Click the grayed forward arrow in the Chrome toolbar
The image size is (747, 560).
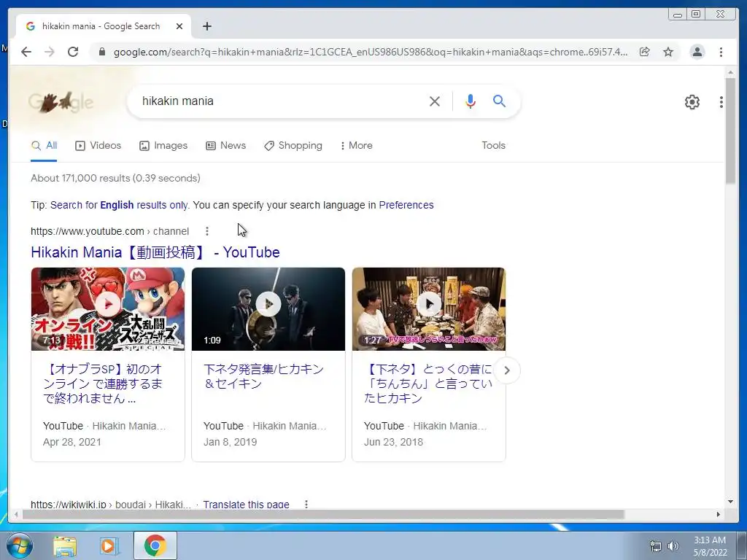tap(50, 52)
